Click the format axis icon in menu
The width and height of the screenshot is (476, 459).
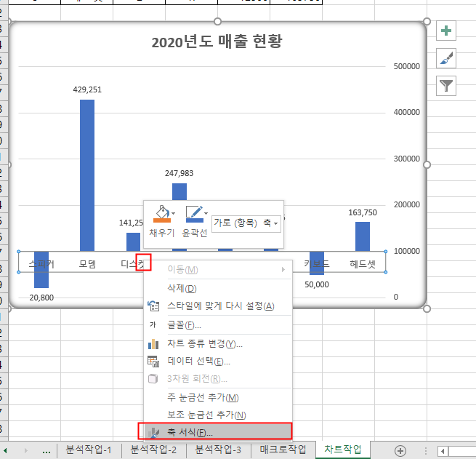[x=154, y=432]
